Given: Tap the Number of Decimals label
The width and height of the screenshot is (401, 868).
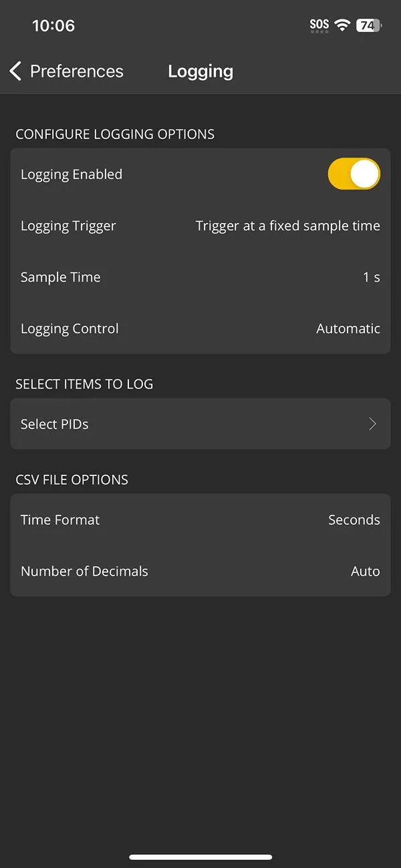Looking at the screenshot, I should [84, 571].
